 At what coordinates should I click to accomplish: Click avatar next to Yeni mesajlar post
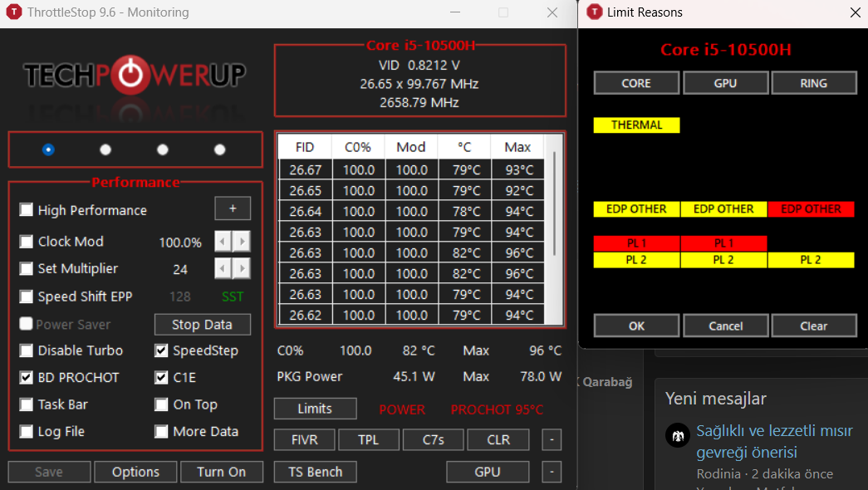(678, 436)
